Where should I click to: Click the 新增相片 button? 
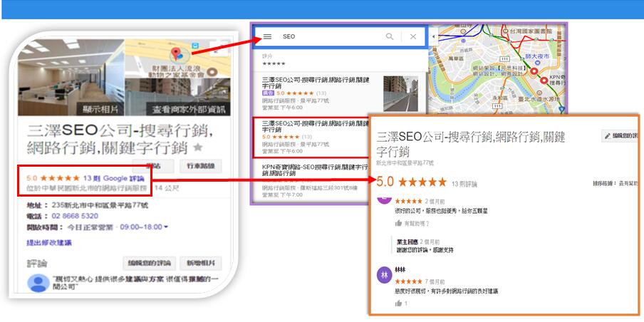coord(201,263)
